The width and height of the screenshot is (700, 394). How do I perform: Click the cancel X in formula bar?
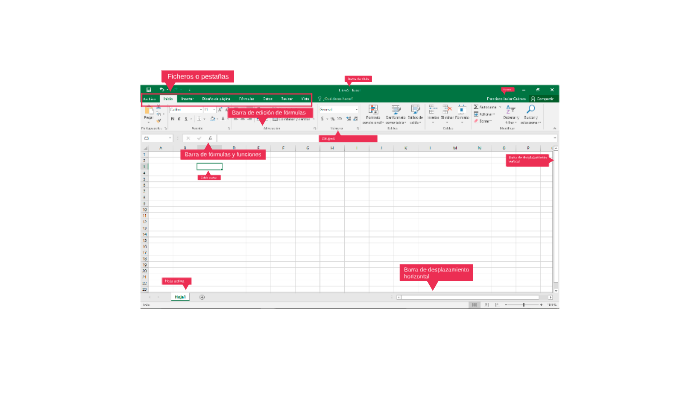(188, 138)
